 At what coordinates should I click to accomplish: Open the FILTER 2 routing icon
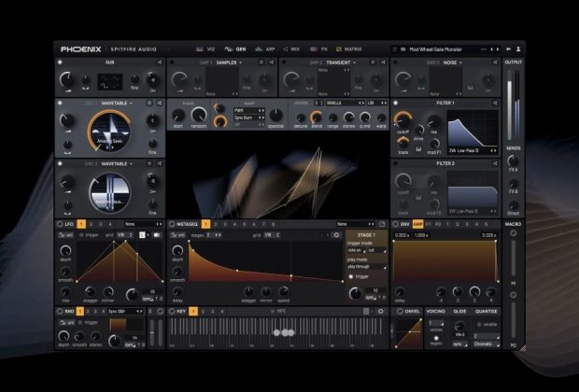click(495, 163)
